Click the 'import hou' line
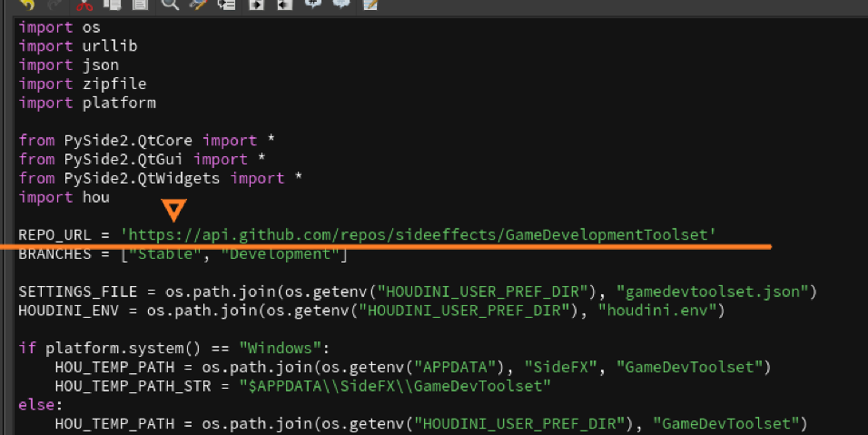 pos(64,197)
